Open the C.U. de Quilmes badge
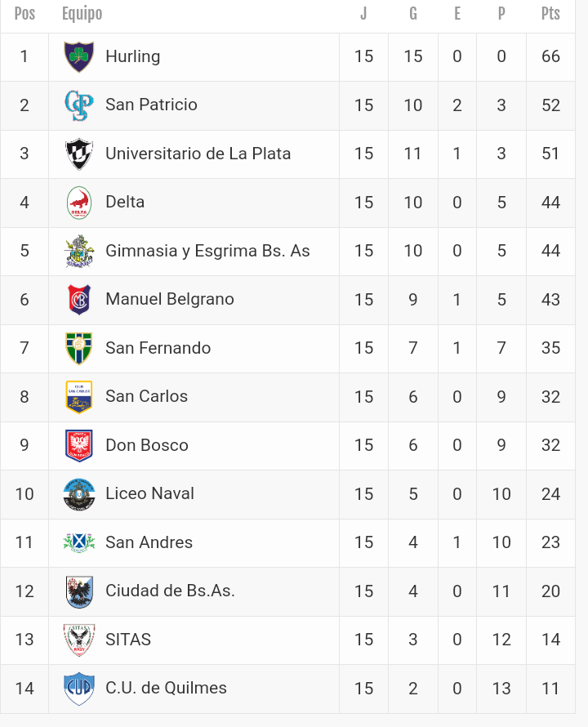The image size is (588, 727). tap(79, 688)
